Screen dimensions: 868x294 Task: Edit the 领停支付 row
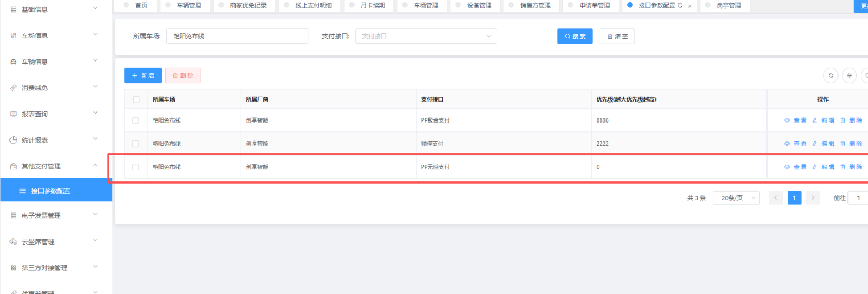tap(823, 144)
